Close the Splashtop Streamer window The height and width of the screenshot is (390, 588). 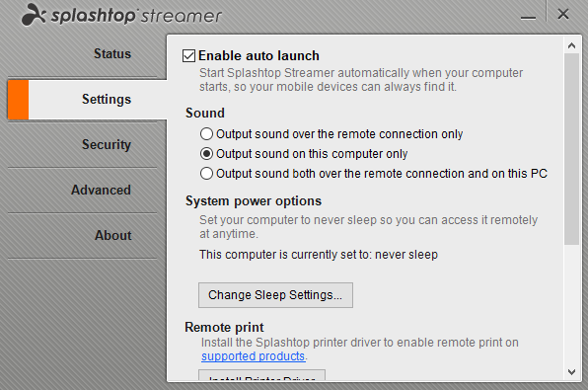[x=563, y=14]
